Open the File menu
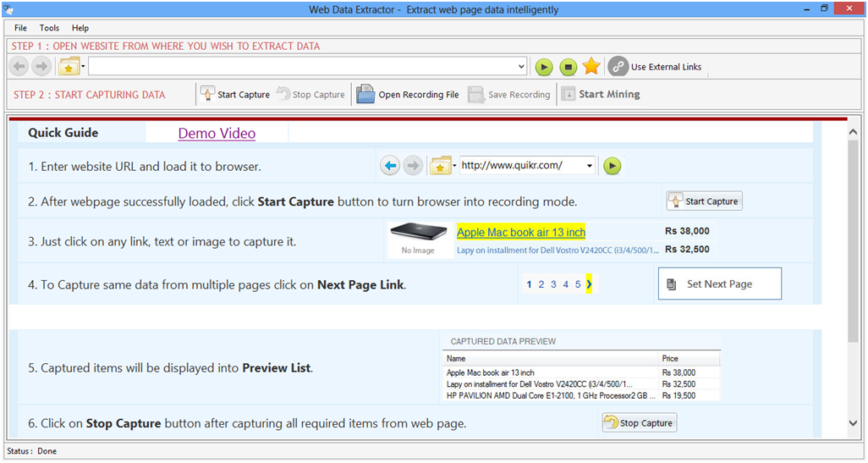Image resolution: width=868 pixels, height=463 pixels. click(x=20, y=28)
